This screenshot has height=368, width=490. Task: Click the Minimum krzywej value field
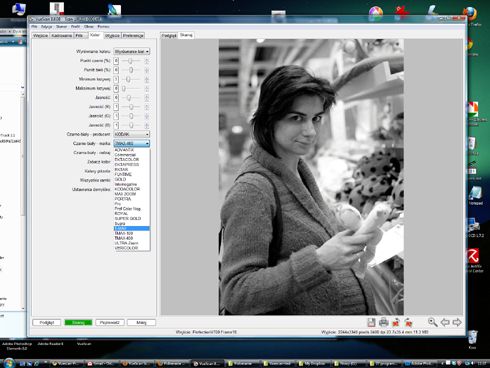coord(116,79)
